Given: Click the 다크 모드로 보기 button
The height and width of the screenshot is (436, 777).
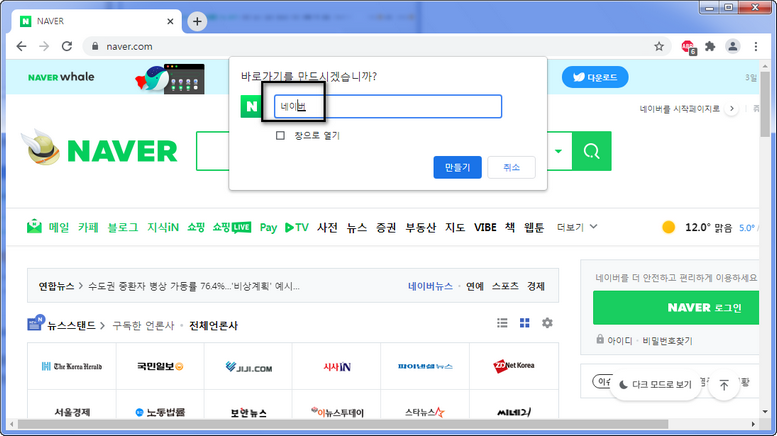Looking at the screenshot, I should 655,384.
